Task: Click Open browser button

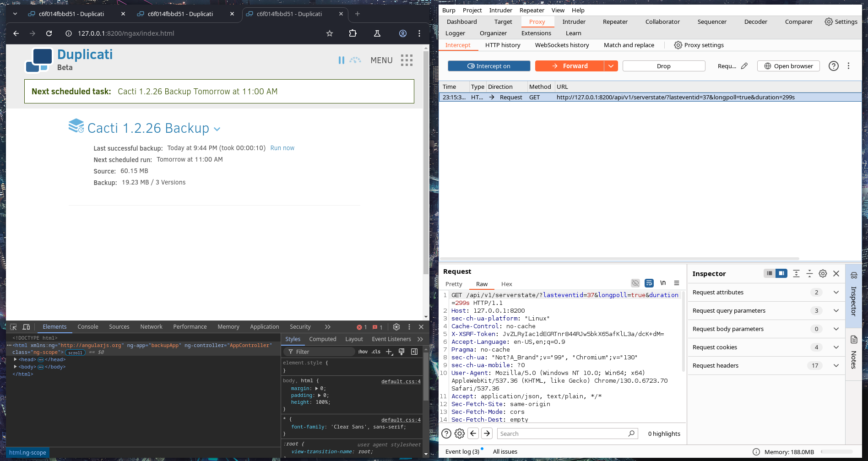Action: (788, 66)
